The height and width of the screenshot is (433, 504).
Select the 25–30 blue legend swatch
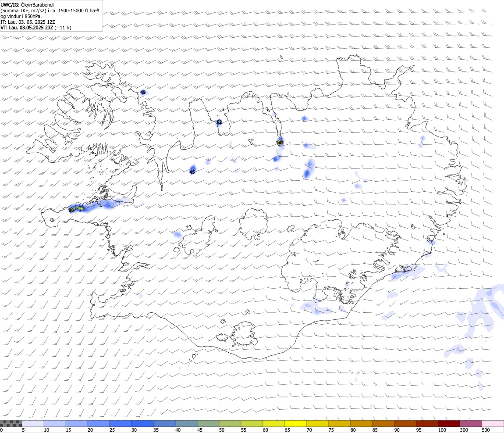pyautogui.click(x=121, y=424)
